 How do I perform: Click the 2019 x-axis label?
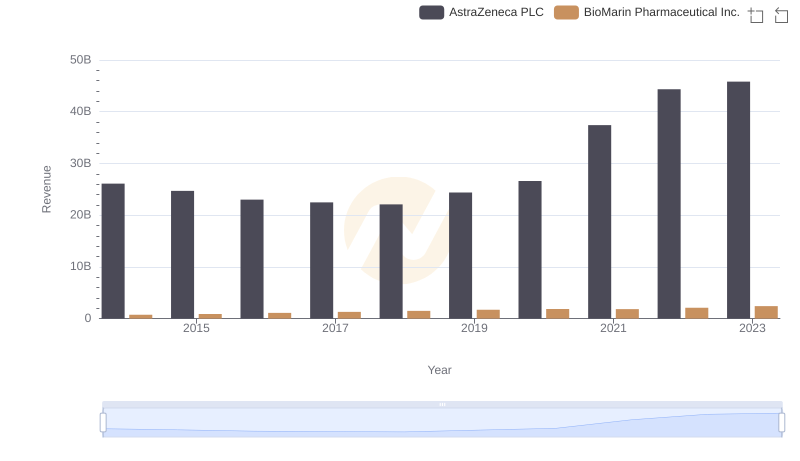[474, 328]
